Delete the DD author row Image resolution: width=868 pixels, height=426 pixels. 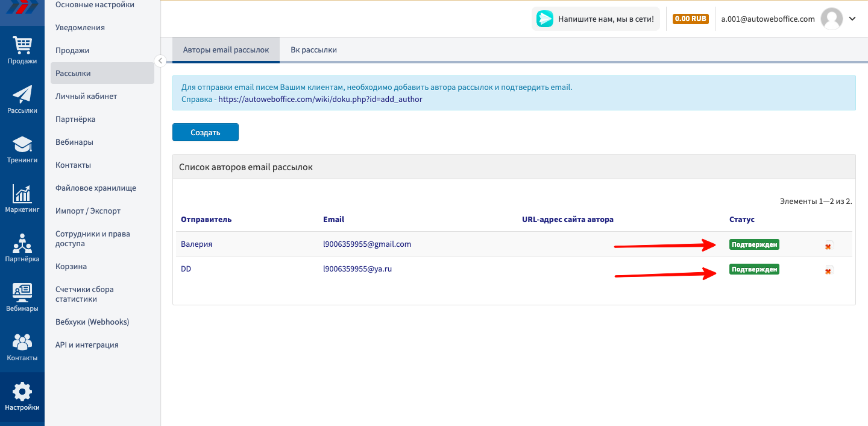pyautogui.click(x=829, y=270)
